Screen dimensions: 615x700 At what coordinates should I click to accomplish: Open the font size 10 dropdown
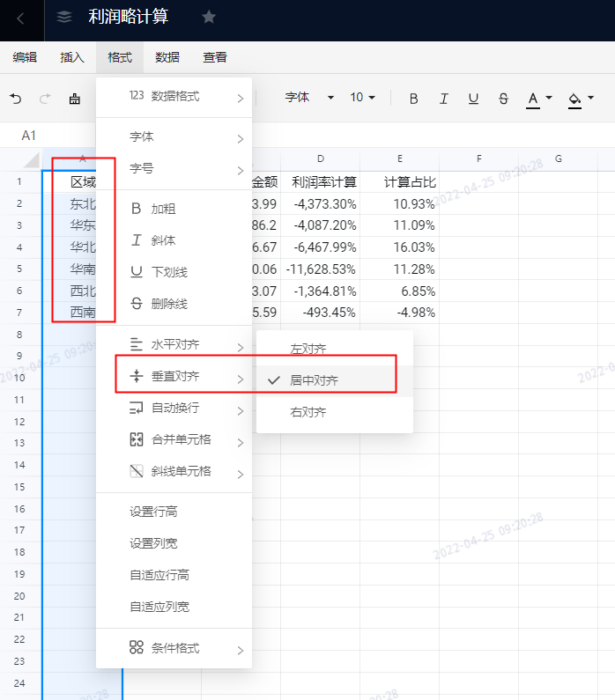point(362,98)
